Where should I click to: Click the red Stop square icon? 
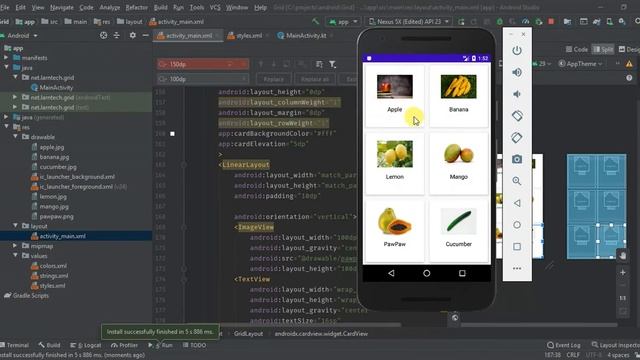point(551,22)
